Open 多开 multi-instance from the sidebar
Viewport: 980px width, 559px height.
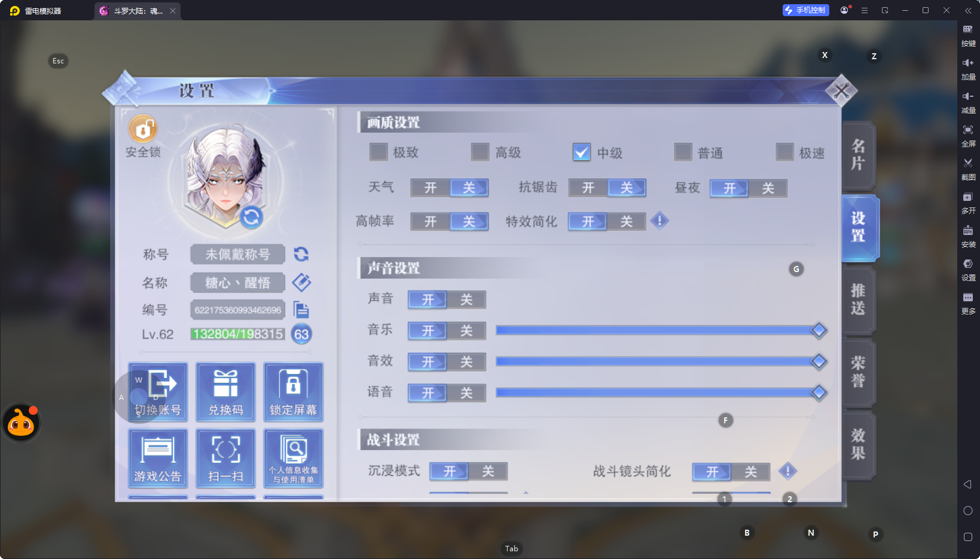(x=969, y=203)
